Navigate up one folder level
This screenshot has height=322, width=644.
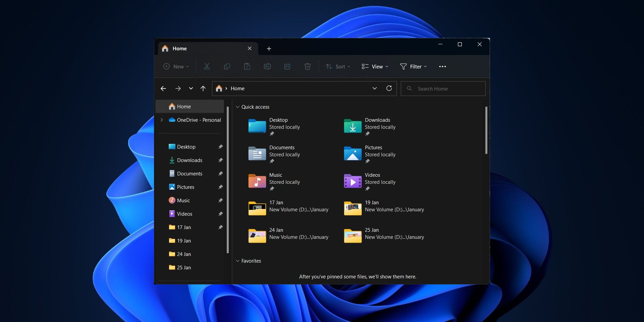203,88
